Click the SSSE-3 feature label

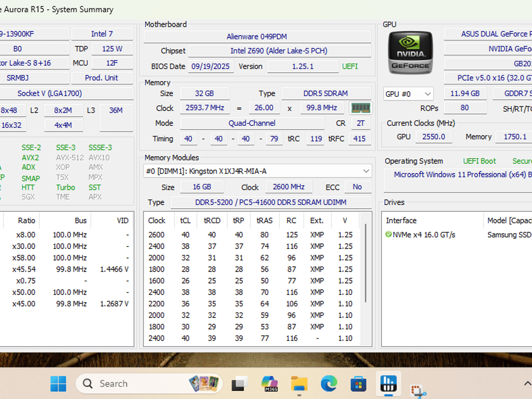tap(100, 148)
